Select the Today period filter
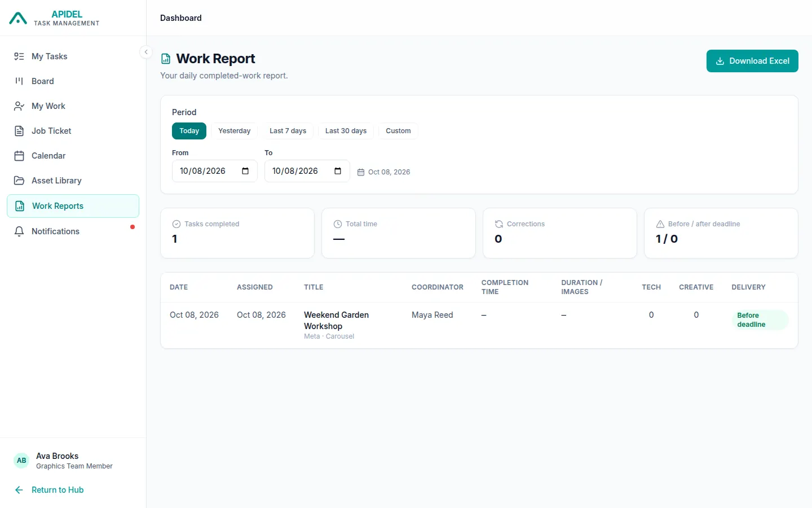The width and height of the screenshot is (812, 508). (189, 131)
